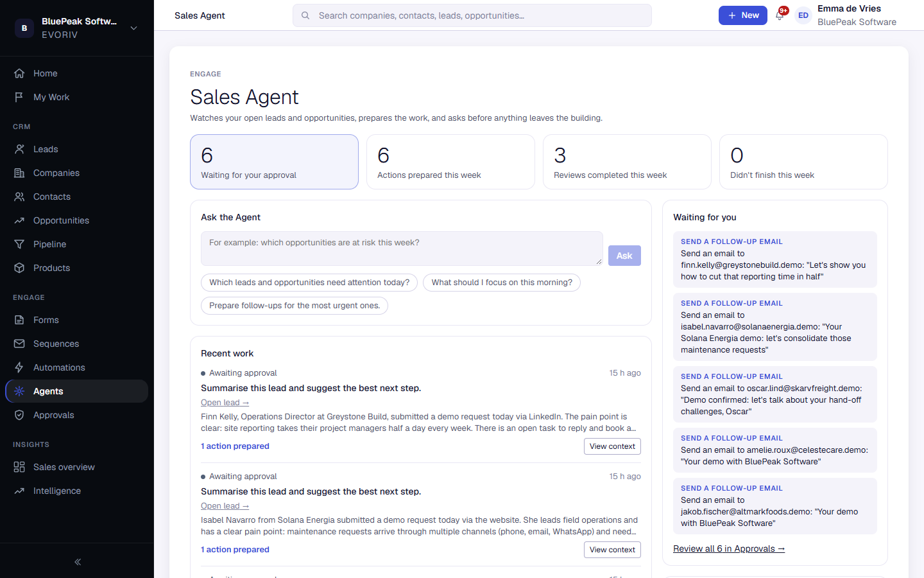
Task: Choose 'Prepare follow-ups for the most urgent ones' suggestion
Action: 295,306
